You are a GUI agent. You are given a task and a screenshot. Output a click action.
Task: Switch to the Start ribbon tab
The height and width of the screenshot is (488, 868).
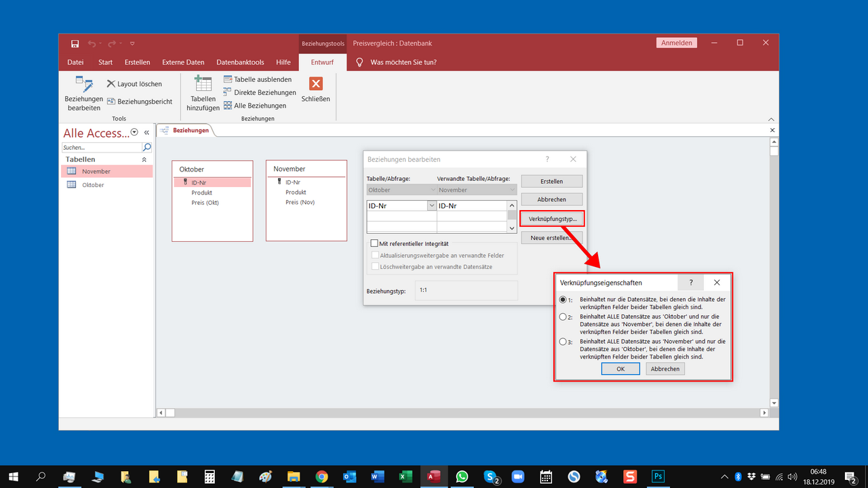[105, 62]
